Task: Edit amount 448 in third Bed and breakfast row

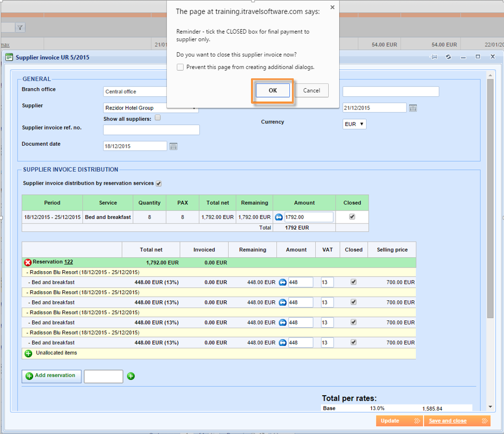Action: 301,323
